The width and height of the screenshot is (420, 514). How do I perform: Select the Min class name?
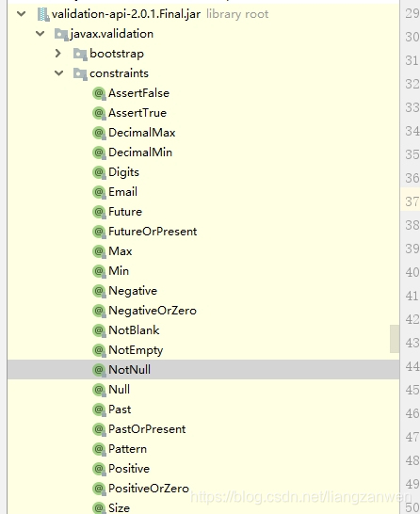pyautogui.click(x=119, y=271)
